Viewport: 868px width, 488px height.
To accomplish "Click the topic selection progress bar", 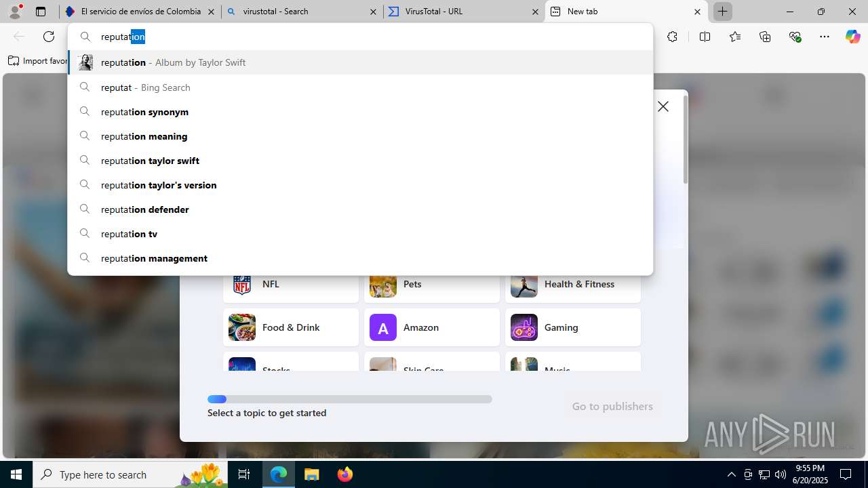I will pyautogui.click(x=350, y=399).
